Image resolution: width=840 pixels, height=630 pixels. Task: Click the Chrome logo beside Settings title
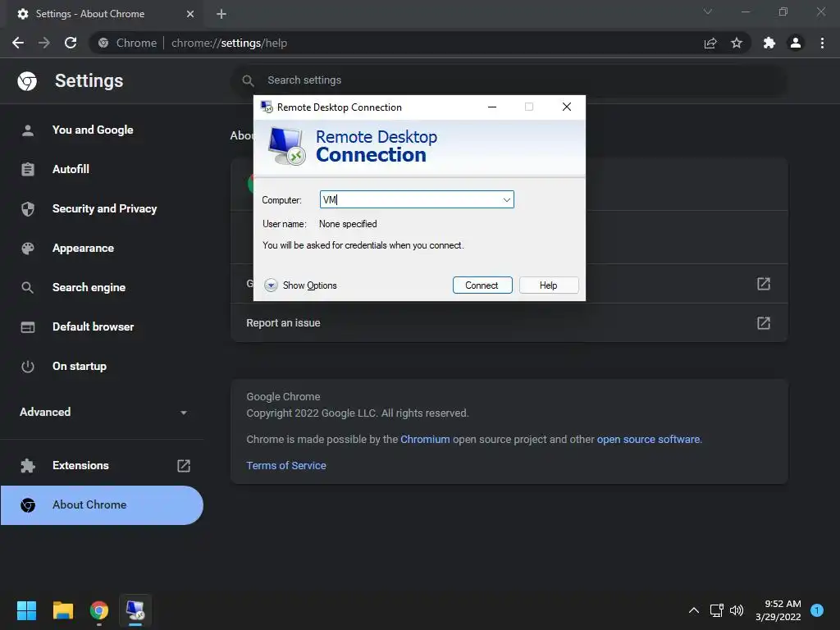pyautogui.click(x=27, y=81)
